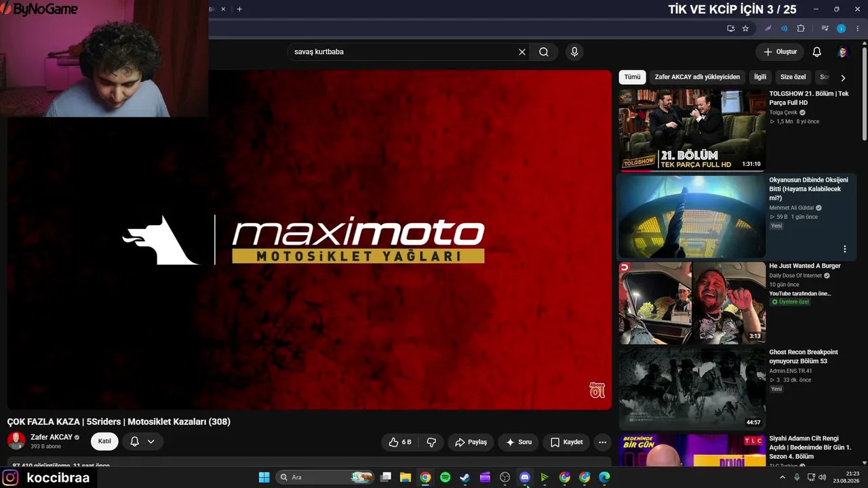Open the Zafer AKCAY channel avatar

click(16, 441)
